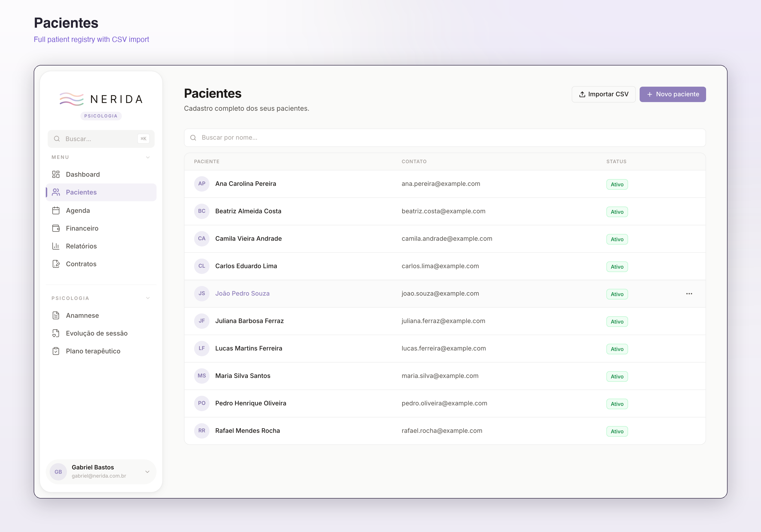
Task: Click the MS avatar for Maria Silva Santos
Action: coord(202,376)
